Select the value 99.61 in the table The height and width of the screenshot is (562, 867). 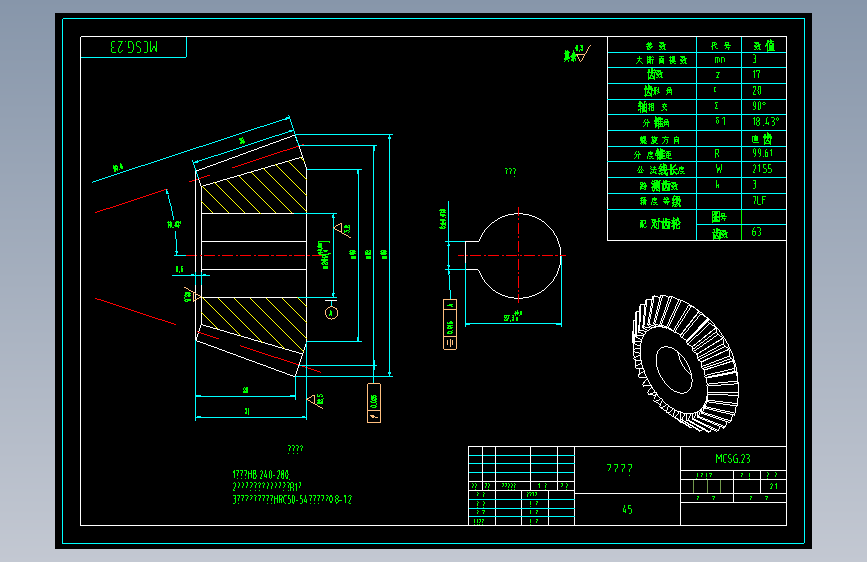click(762, 153)
